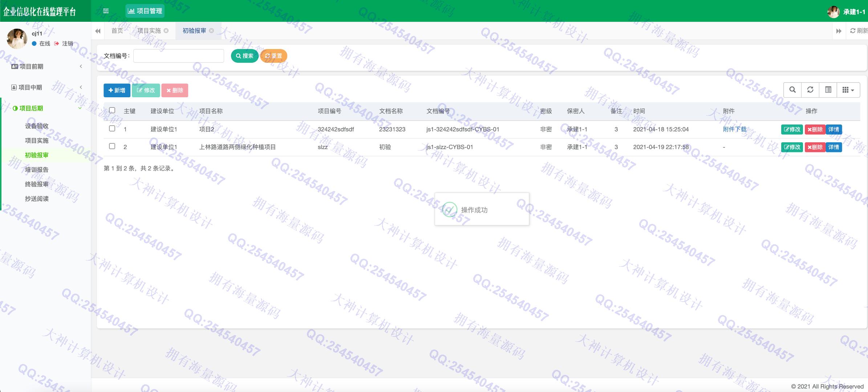Viewport: 868px width, 392px height.
Task: Check the select-all header checkbox
Action: [x=112, y=110]
